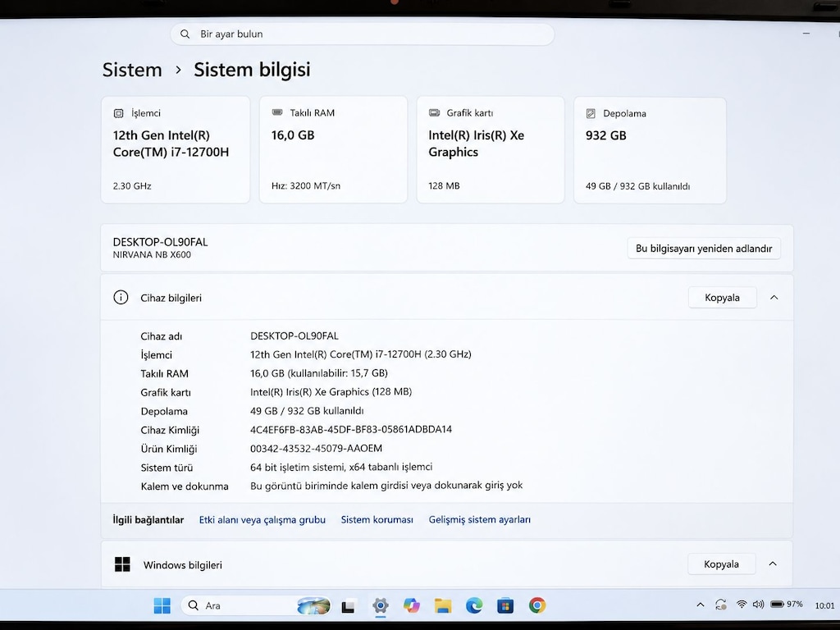Click the Sistem bilgisi breadcrumb title
This screenshot has height=630, width=840.
[252, 70]
